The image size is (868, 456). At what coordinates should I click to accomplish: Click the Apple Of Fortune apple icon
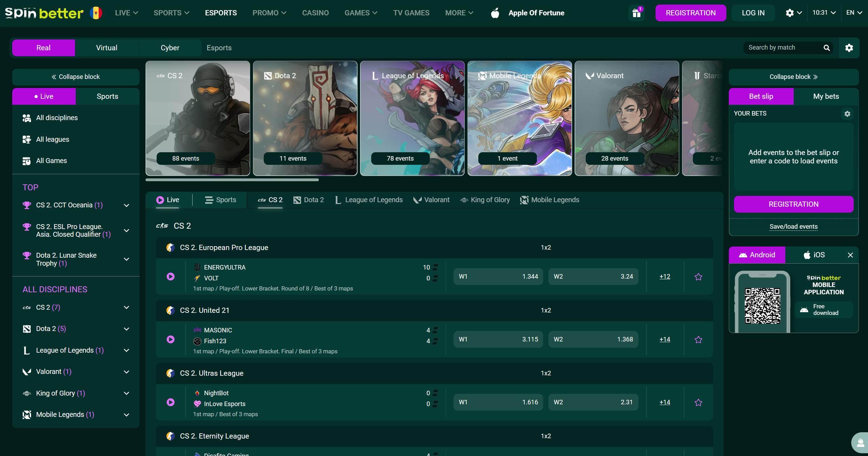click(495, 13)
